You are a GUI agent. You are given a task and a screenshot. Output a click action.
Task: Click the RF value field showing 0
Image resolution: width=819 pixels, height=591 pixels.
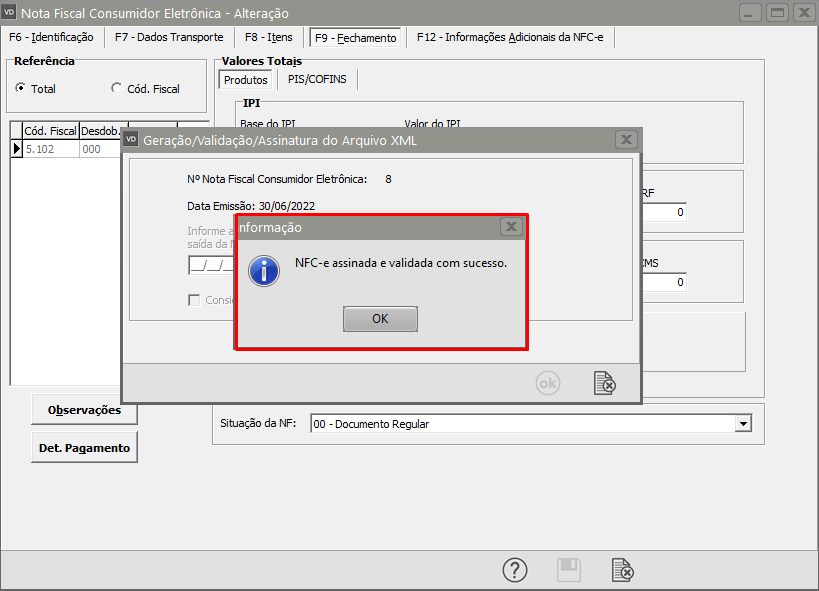[x=664, y=212]
